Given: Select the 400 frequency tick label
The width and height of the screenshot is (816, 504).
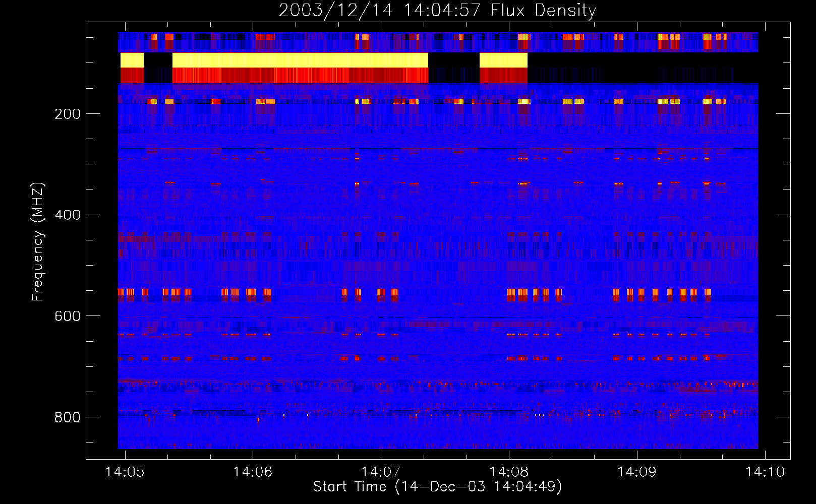Looking at the screenshot, I should [68, 215].
